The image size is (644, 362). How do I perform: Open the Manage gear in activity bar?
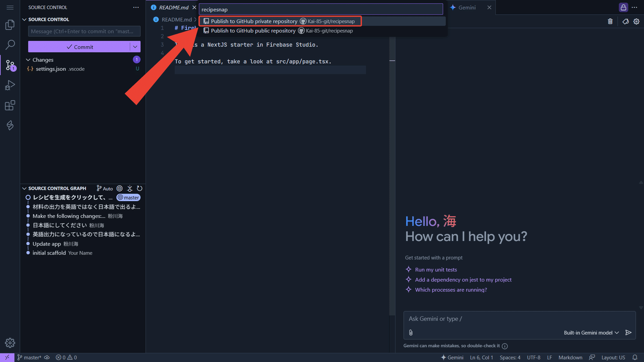point(10,343)
